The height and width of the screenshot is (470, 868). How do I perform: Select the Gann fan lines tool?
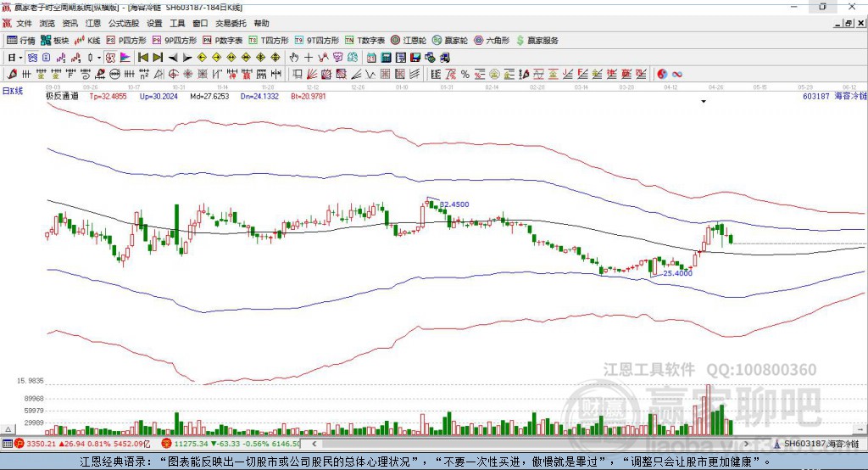click(x=312, y=74)
